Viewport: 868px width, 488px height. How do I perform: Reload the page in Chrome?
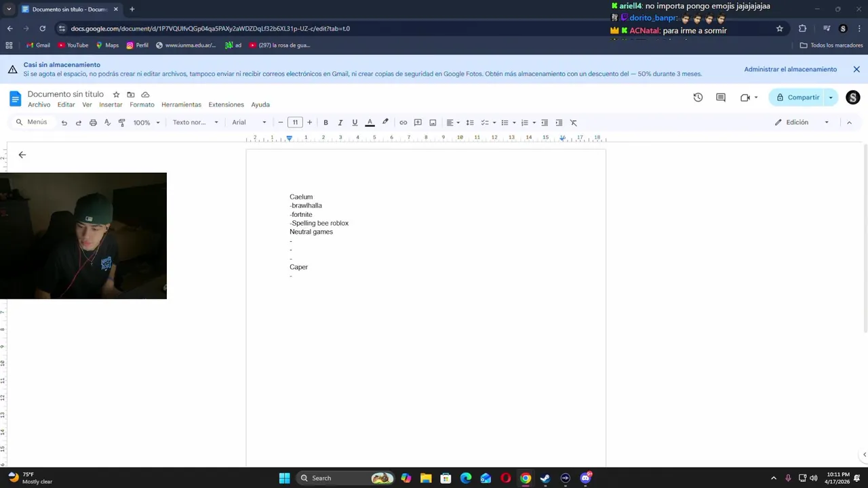coord(42,28)
